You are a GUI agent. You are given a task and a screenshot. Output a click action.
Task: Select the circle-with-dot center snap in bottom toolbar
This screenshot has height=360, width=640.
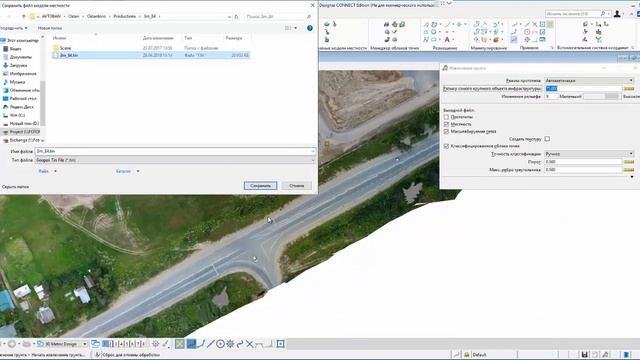tap(220, 344)
